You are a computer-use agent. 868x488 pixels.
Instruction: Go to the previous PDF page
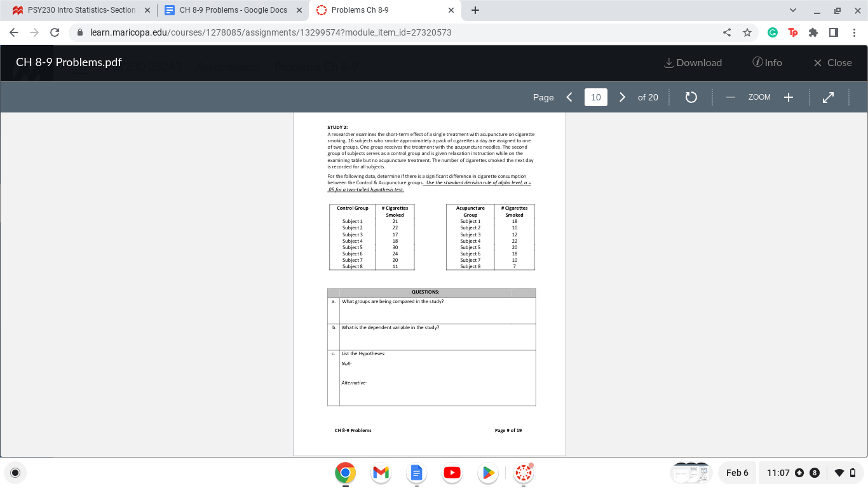click(x=569, y=97)
